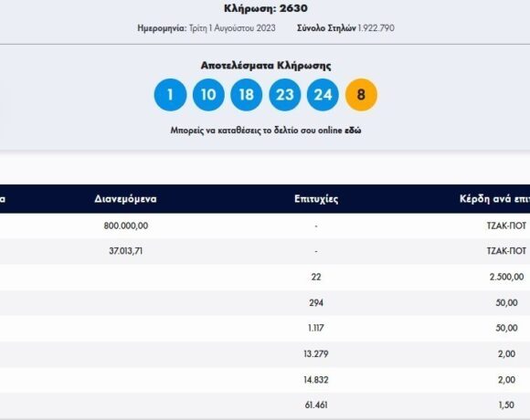Click the blue ball numbered 24
This screenshot has width=530, height=420.
click(x=323, y=95)
